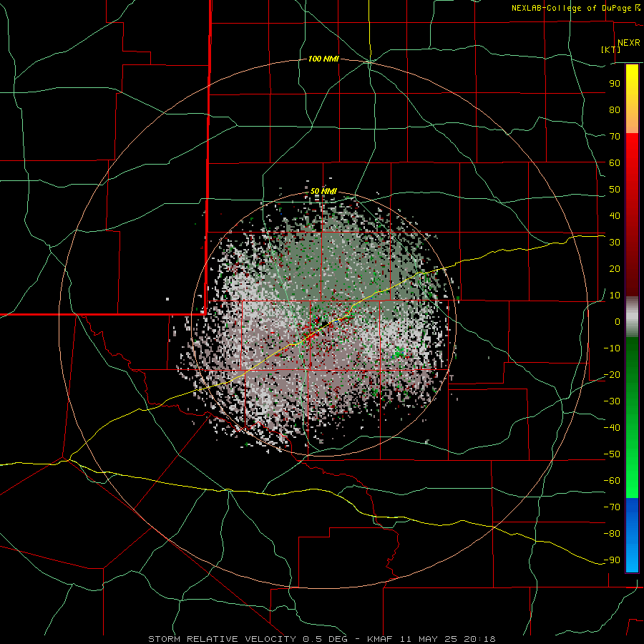Click the -40 kt scale label
644x644 pixels.
(x=612, y=428)
